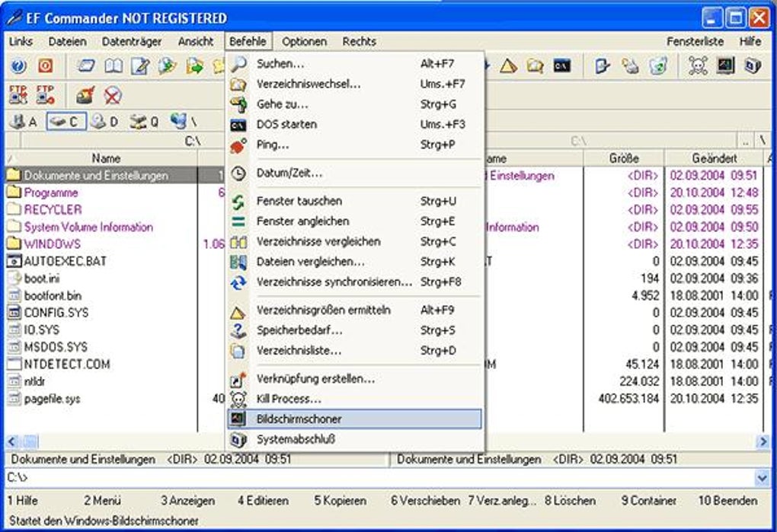Choose Dateien vergleichen... menu entry
Screen dimensions: 777x532
coord(353,262)
